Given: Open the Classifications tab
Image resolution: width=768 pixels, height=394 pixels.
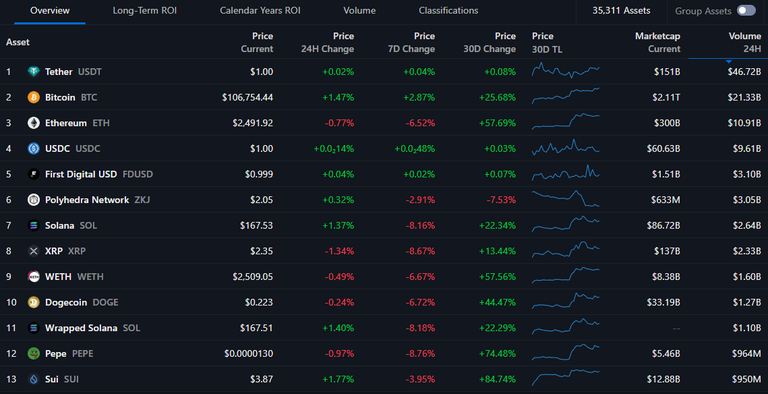Looking at the screenshot, I should (448, 11).
